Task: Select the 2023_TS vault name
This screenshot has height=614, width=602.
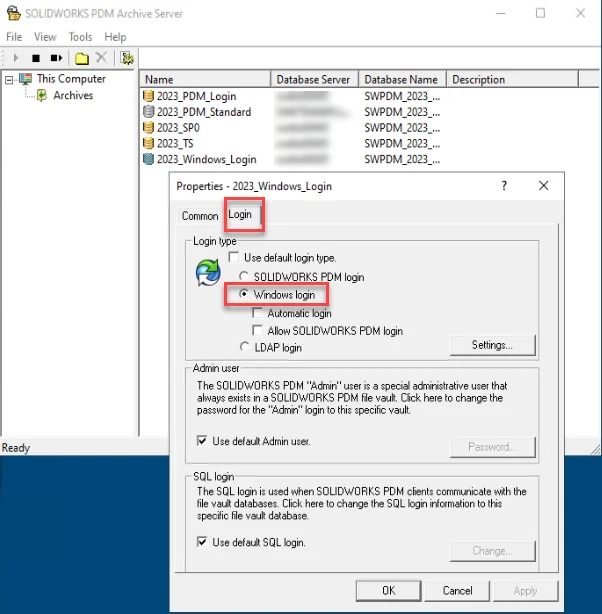Action: [x=175, y=143]
